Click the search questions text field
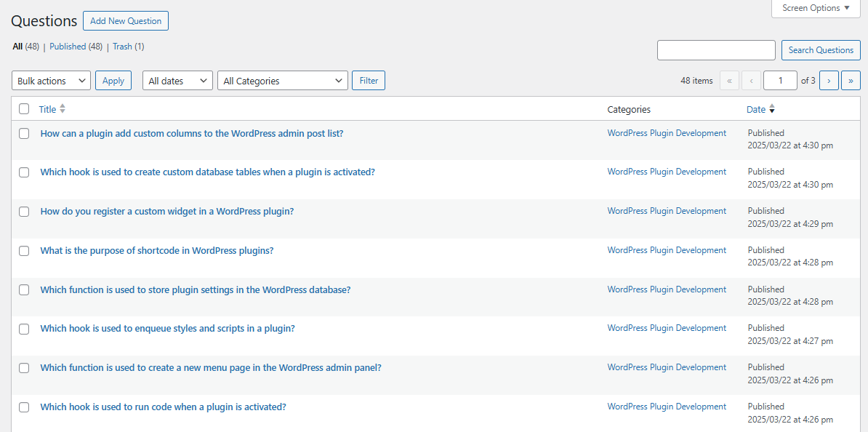868x432 pixels. coord(716,50)
